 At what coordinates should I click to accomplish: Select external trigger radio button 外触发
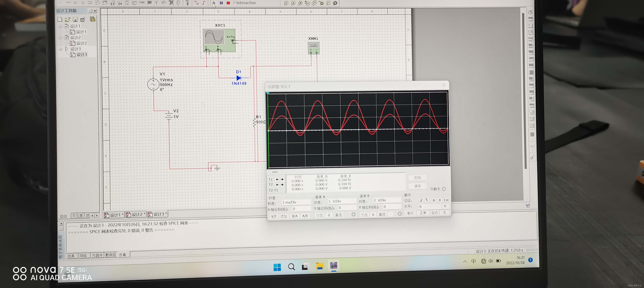(x=444, y=189)
